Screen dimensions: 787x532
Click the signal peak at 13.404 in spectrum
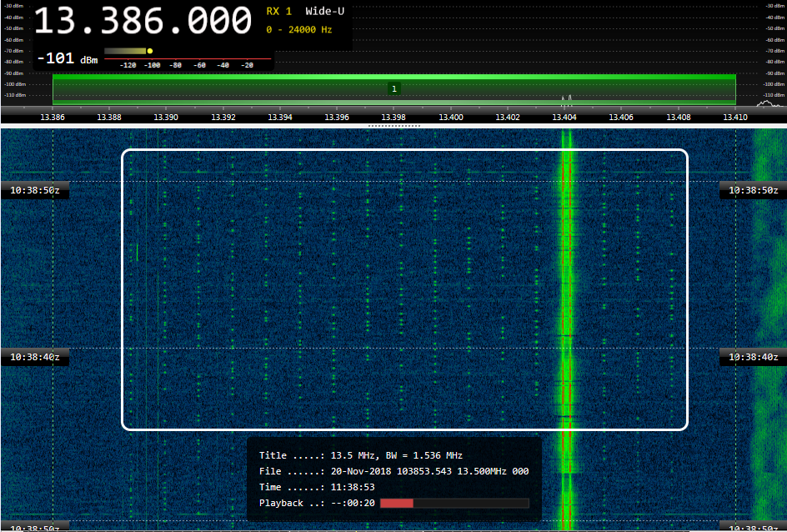tap(566, 99)
